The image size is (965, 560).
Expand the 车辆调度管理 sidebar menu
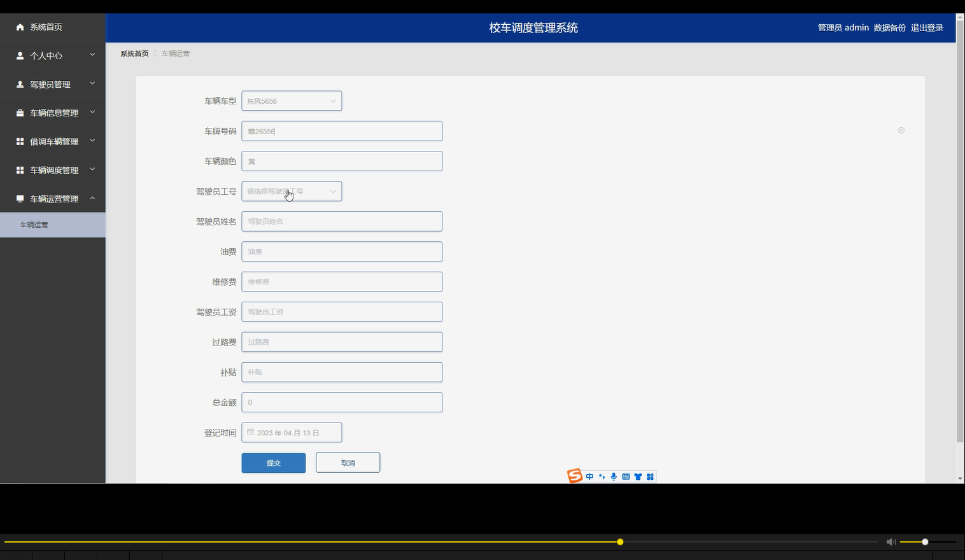tap(92, 169)
